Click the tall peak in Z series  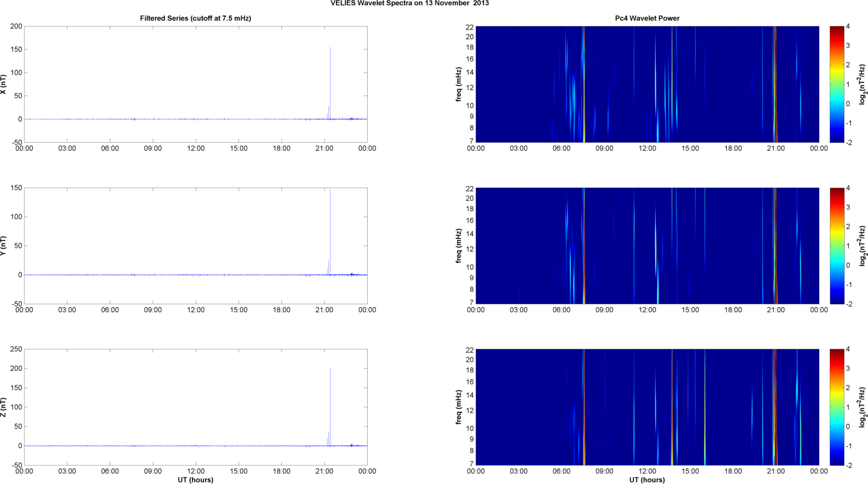[x=330, y=398]
